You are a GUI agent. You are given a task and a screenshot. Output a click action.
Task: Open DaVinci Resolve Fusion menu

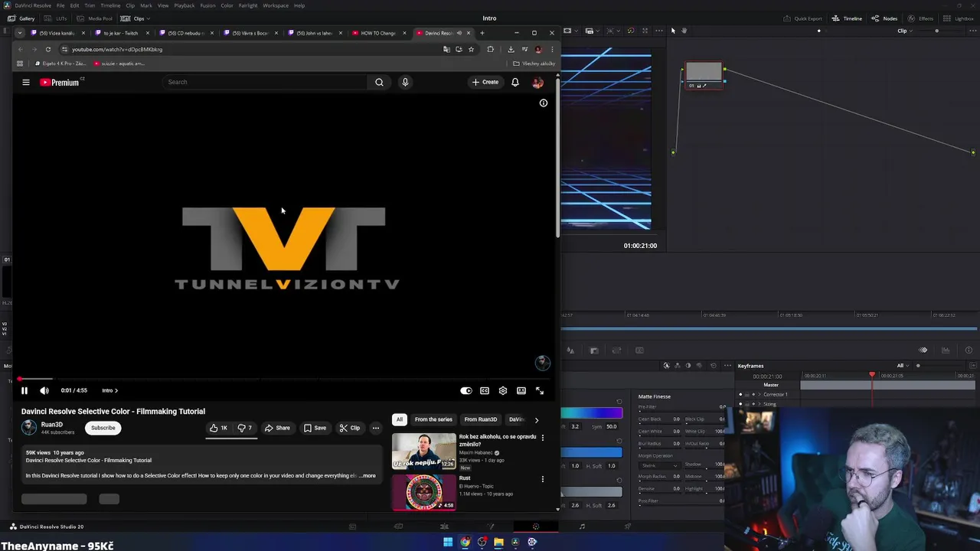click(207, 5)
